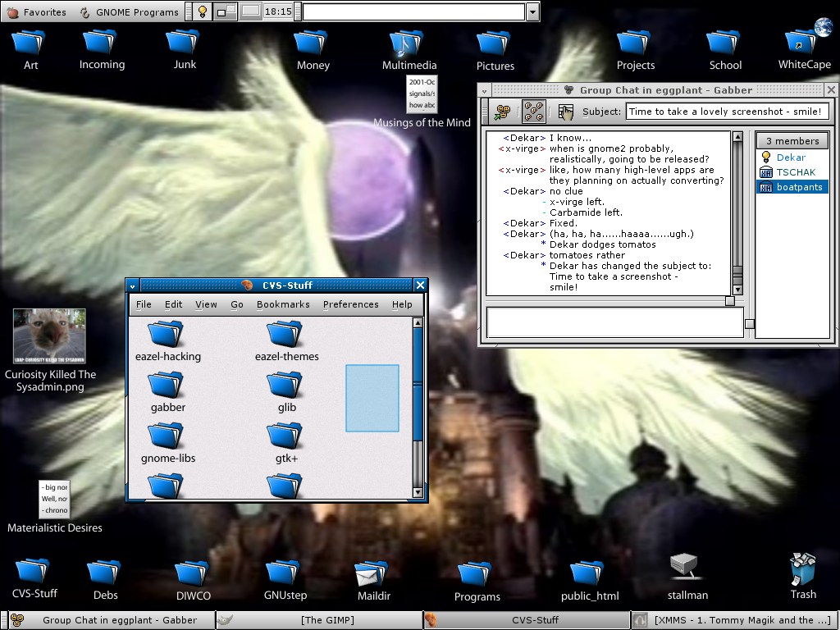Screen dimensions: 840x630
Task: Click the pane handle beside the member list
Action: 750,323
